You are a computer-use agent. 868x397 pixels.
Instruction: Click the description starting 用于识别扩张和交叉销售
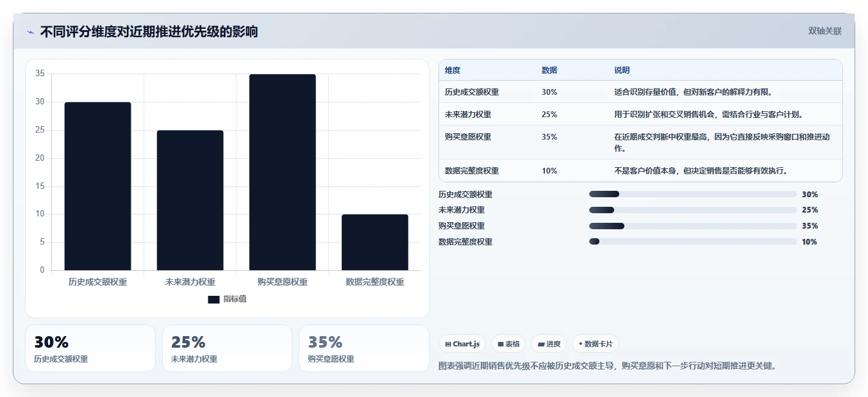coord(709,115)
